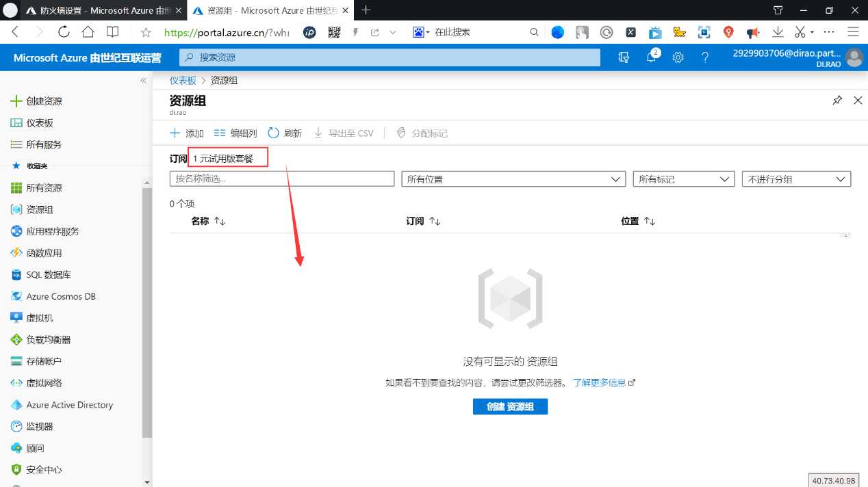Click 刷新 toolbar button
Screen dimensions: 868x487
coord(285,133)
